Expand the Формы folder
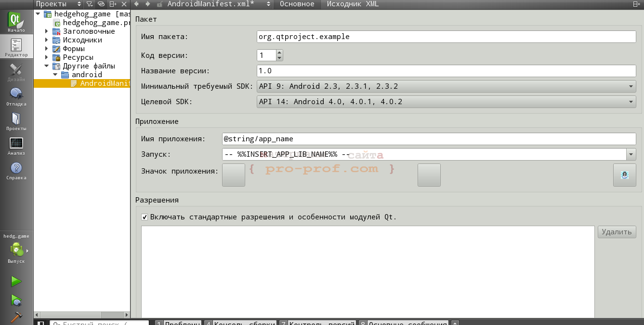This screenshot has height=325, width=644. (x=47, y=49)
